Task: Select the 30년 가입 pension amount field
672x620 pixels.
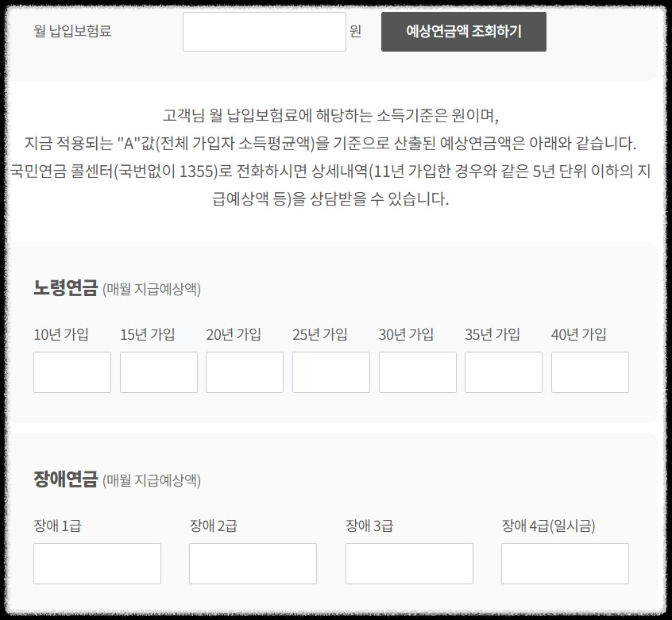Action: point(418,372)
